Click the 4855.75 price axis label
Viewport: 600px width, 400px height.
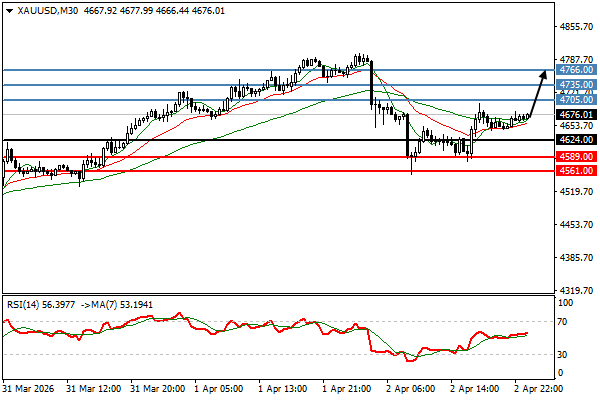[x=575, y=28]
